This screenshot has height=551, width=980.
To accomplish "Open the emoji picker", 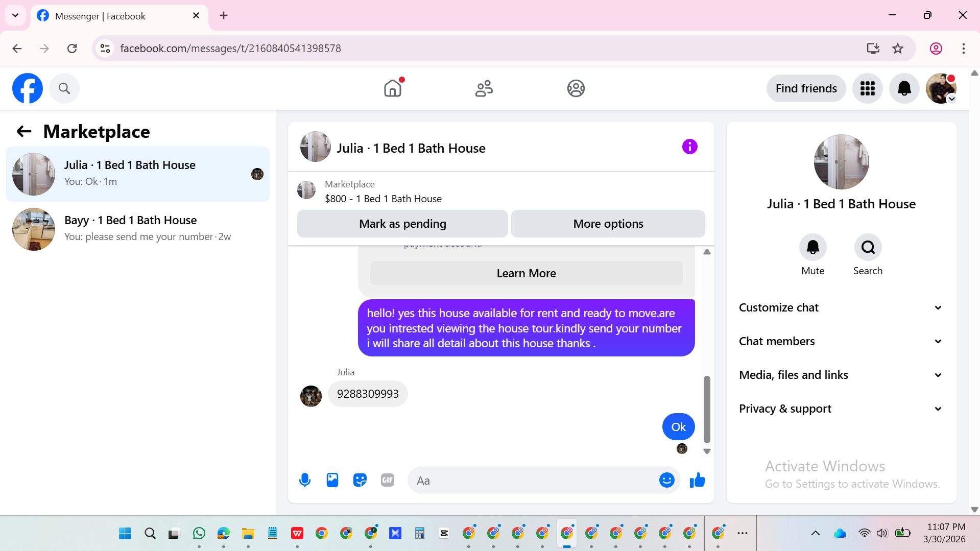I will tap(667, 480).
